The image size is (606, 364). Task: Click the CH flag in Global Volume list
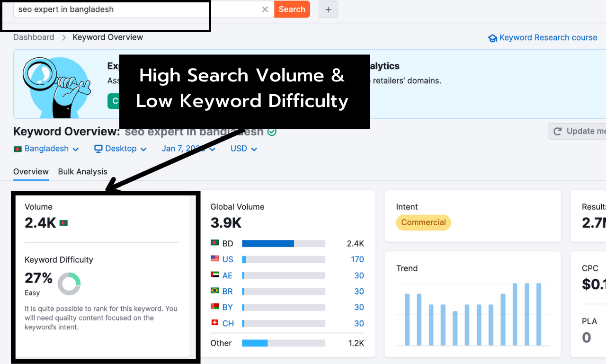(x=214, y=323)
